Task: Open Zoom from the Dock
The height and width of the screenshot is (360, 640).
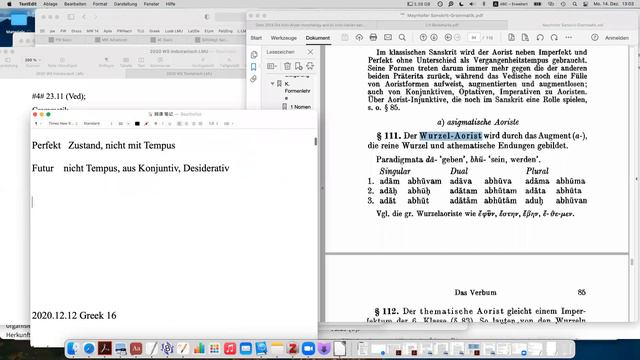Action: tap(309, 349)
